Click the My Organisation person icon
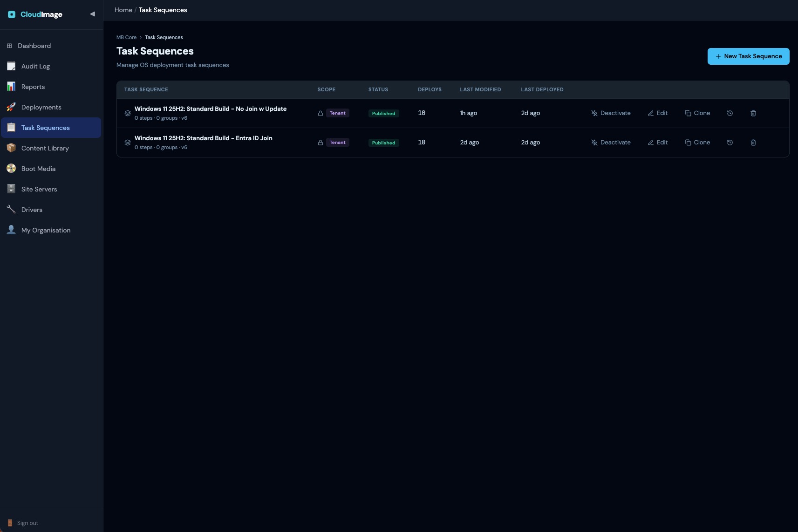Viewport: 798px width, 532px height. point(11,230)
